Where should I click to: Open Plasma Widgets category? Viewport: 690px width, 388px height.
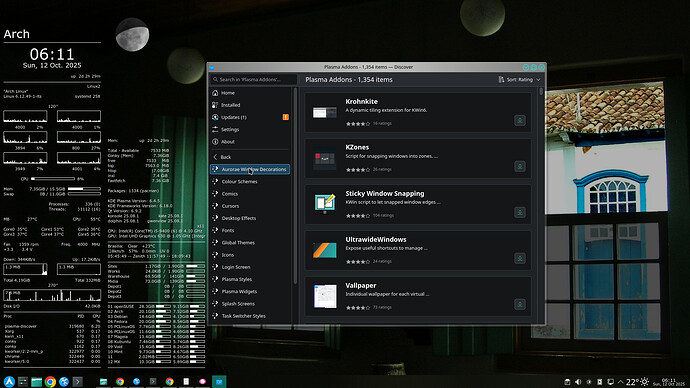pos(250,292)
